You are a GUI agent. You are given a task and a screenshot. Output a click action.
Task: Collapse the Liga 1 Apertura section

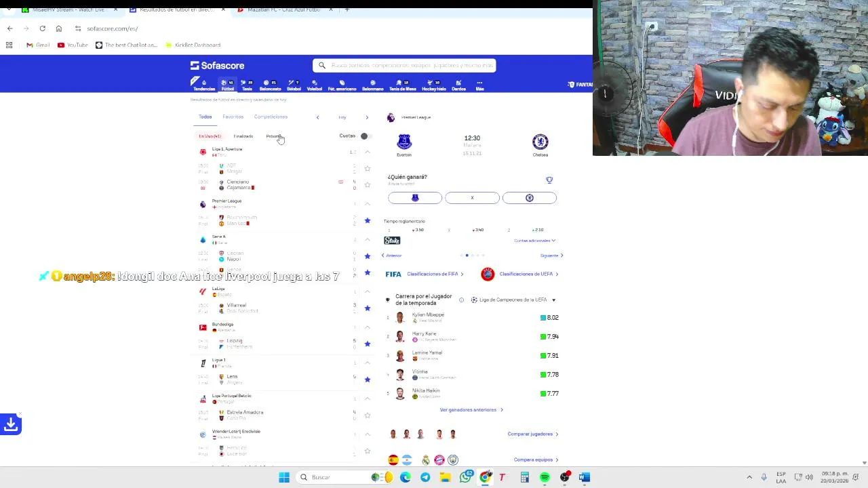pyautogui.click(x=368, y=152)
